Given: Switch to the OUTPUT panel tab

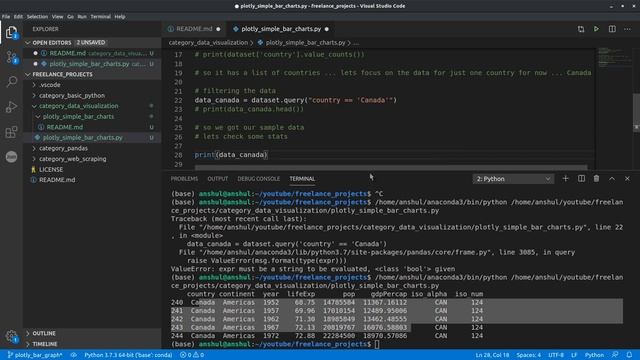Looking at the screenshot, I should click(218, 179).
